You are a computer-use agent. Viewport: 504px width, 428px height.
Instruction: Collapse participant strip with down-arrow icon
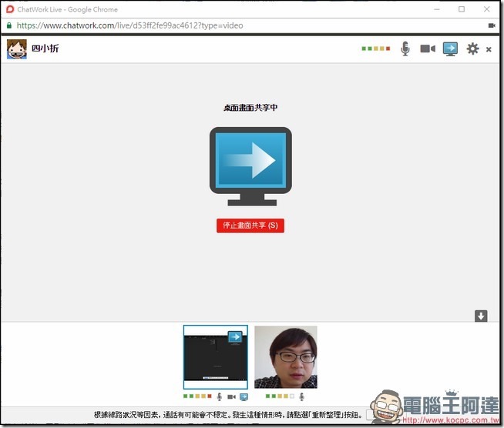[481, 316]
